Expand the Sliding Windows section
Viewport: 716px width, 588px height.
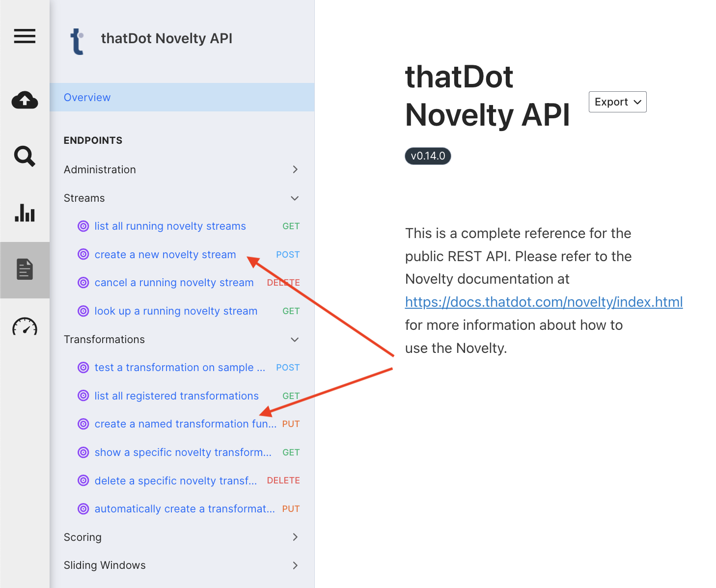pos(295,565)
